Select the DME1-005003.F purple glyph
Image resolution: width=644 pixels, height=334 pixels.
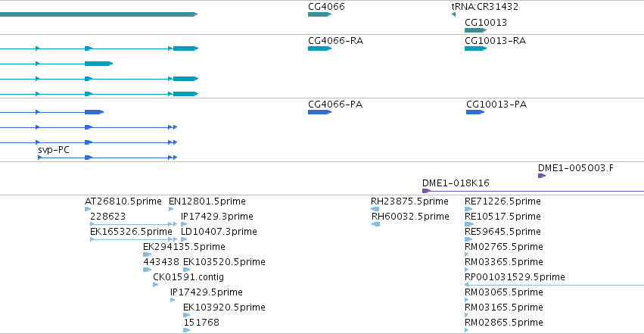[x=542, y=176]
